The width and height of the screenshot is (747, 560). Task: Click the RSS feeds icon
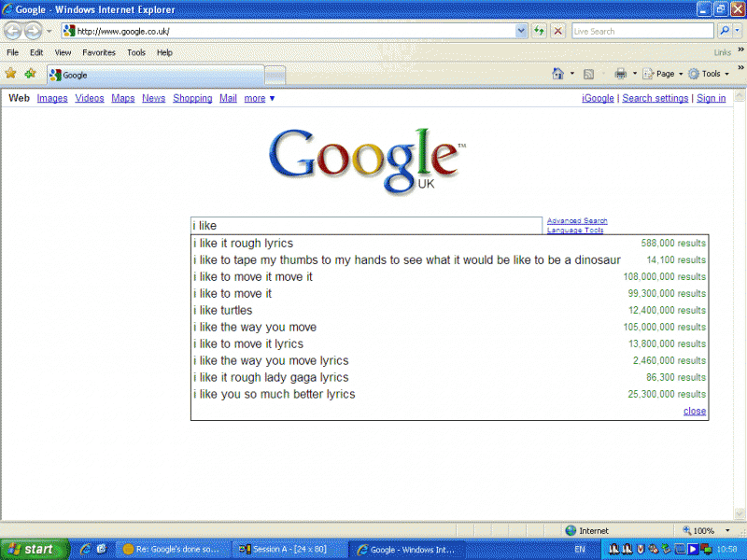(x=589, y=74)
